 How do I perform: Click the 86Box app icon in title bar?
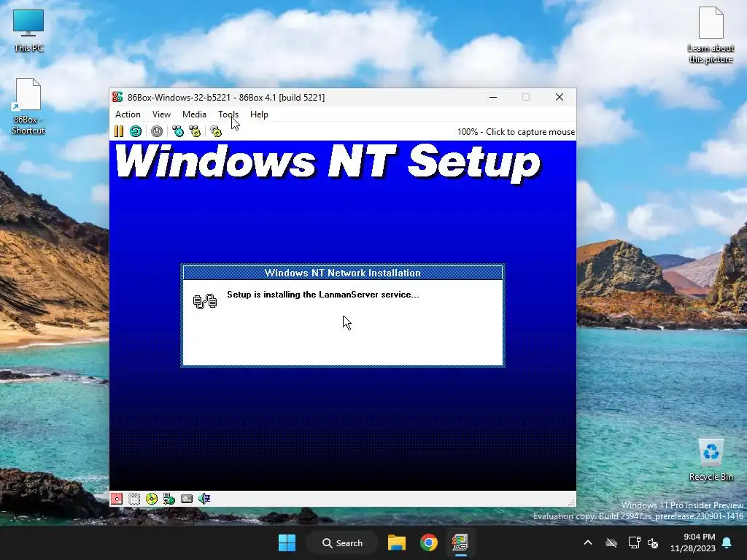pos(117,97)
